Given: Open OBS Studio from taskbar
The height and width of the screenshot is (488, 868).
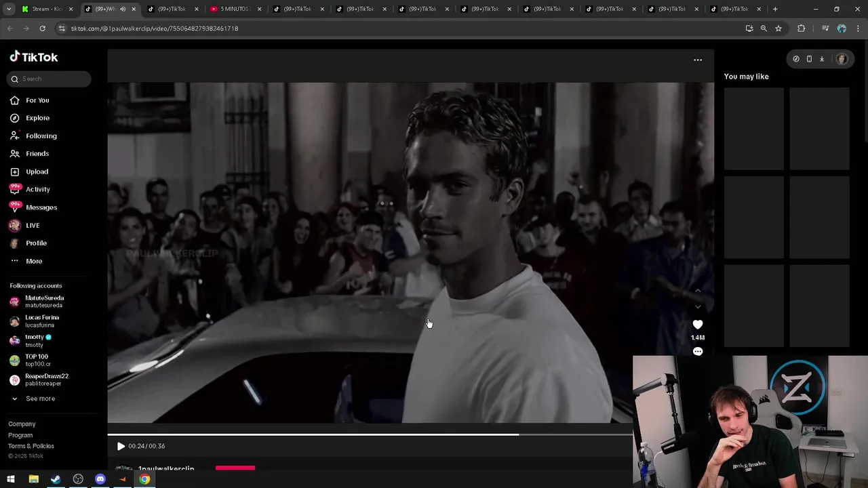Looking at the screenshot, I should coord(78,479).
